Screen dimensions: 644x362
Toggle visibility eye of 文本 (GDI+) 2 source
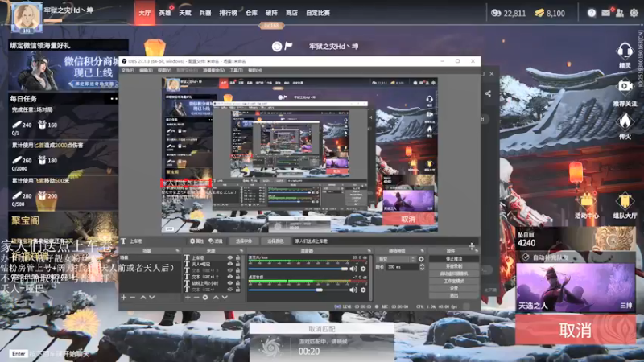[230, 277]
